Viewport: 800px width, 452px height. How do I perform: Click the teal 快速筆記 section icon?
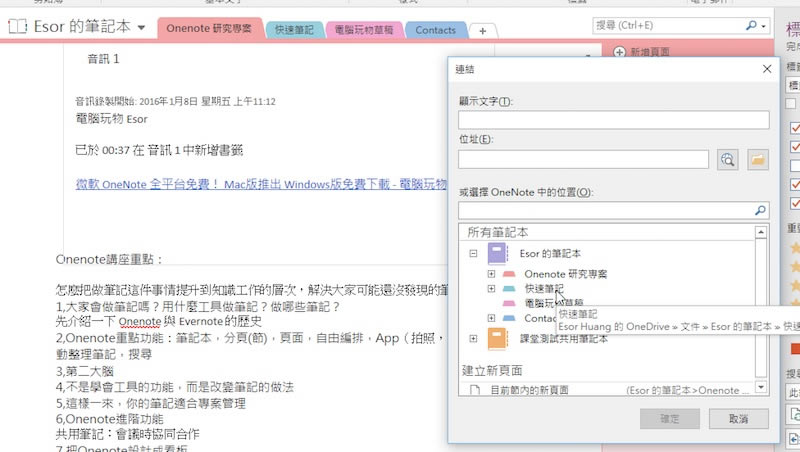(509, 289)
